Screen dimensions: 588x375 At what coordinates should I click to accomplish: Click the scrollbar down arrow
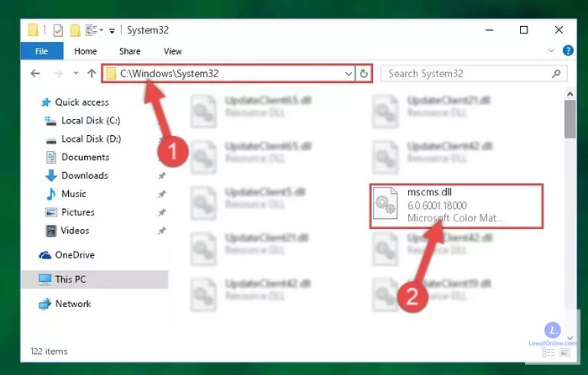[570, 338]
